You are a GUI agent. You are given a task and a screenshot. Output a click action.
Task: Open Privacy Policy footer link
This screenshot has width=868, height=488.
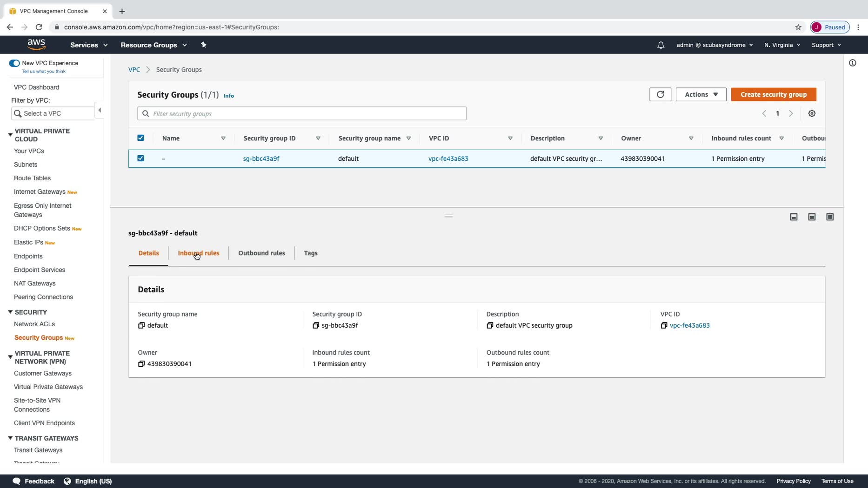(794, 481)
